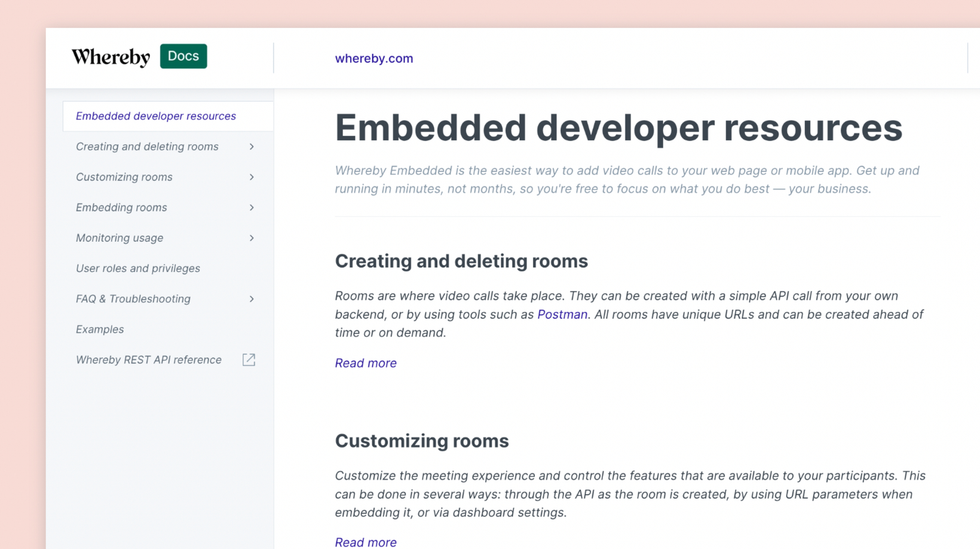Open Whereby REST API reference link
Viewport: 980px width, 549px height.
[x=149, y=360]
